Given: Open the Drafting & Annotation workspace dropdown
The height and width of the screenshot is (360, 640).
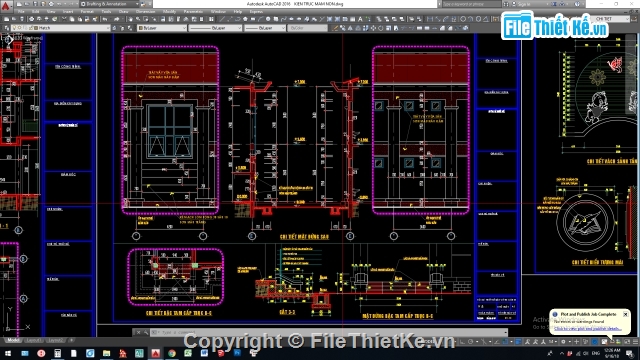Looking at the screenshot, I should coord(108,4).
